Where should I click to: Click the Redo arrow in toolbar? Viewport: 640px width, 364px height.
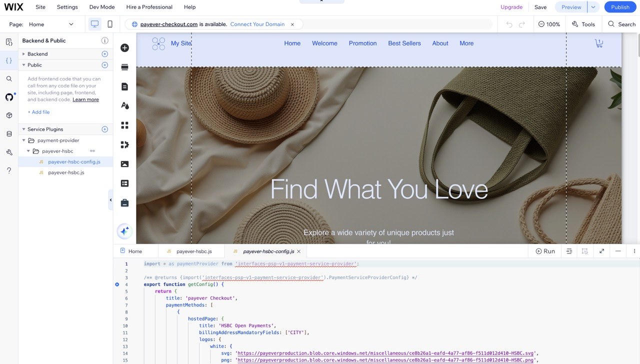(x=522, y=24)
